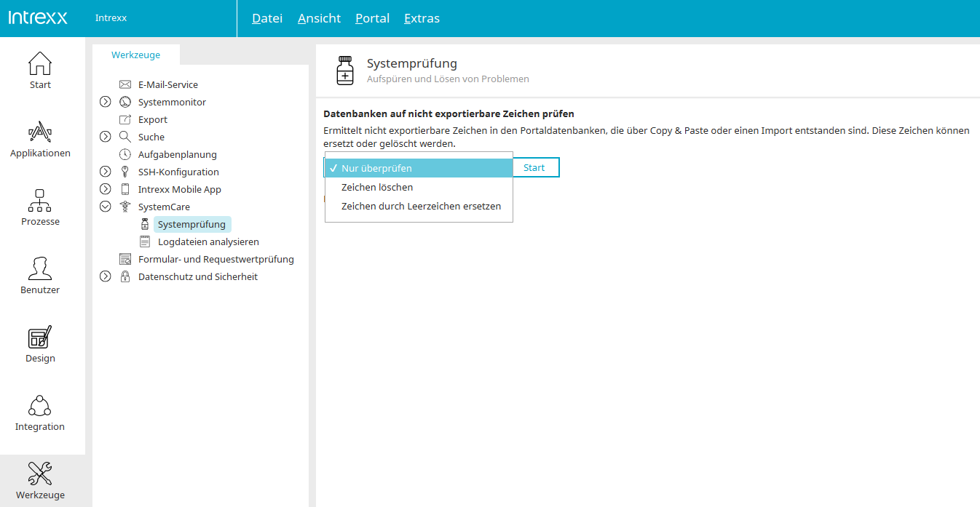
Task: Open Logdateien analysieren in the tree
Action: 208,241
